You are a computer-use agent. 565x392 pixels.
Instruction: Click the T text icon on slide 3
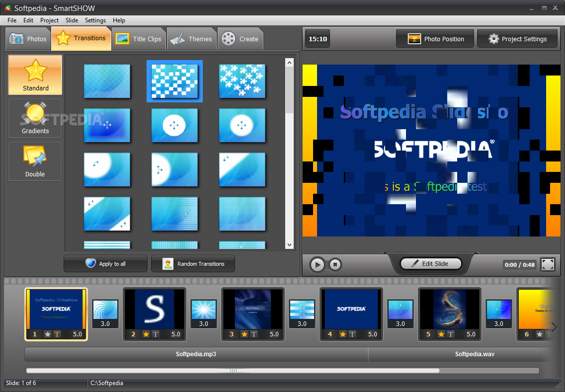[253, 334]
